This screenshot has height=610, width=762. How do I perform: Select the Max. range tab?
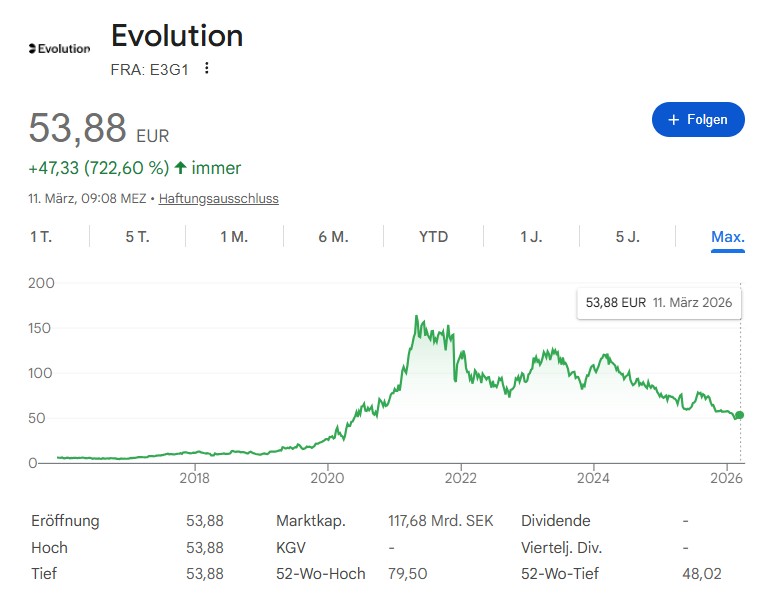point(727,237)
